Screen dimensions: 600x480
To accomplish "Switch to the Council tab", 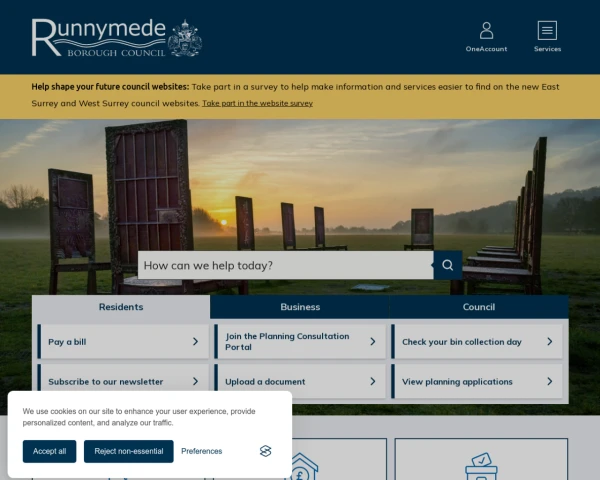I will (x=479, y=307).
